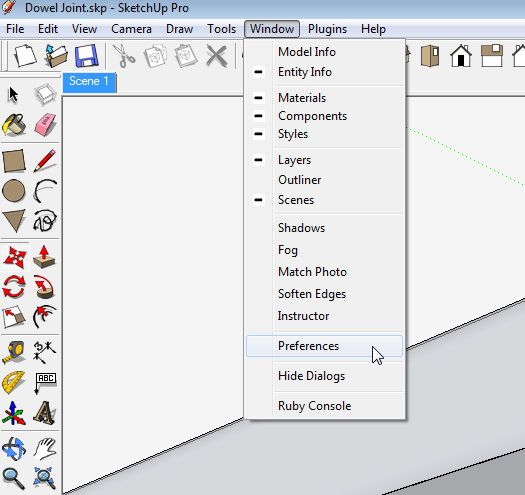Select the Make Component tool

click(x=45, y=94)
